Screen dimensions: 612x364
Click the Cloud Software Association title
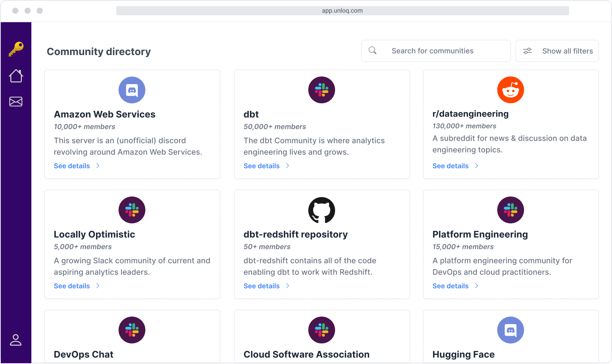click(x=306, y=354)
